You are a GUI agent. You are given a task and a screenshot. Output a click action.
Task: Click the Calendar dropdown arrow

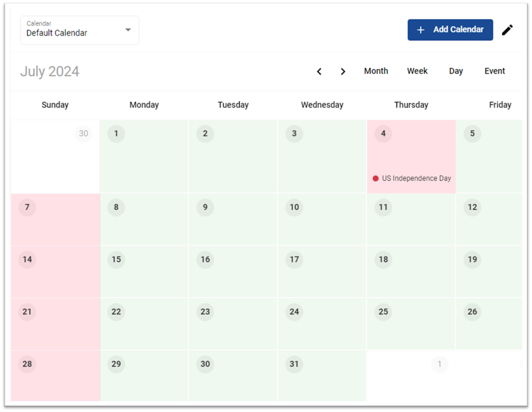pyautogui.click(x=128, y=30)
